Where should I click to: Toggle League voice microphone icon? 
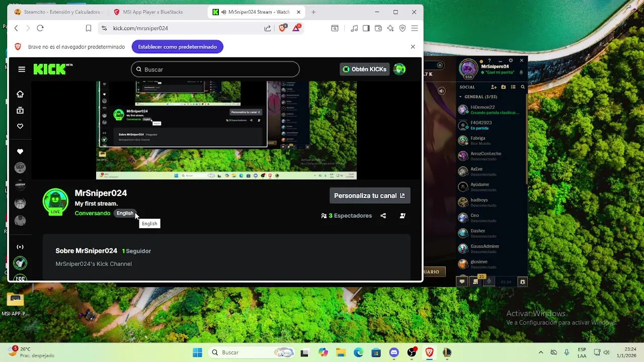point(489,282)
